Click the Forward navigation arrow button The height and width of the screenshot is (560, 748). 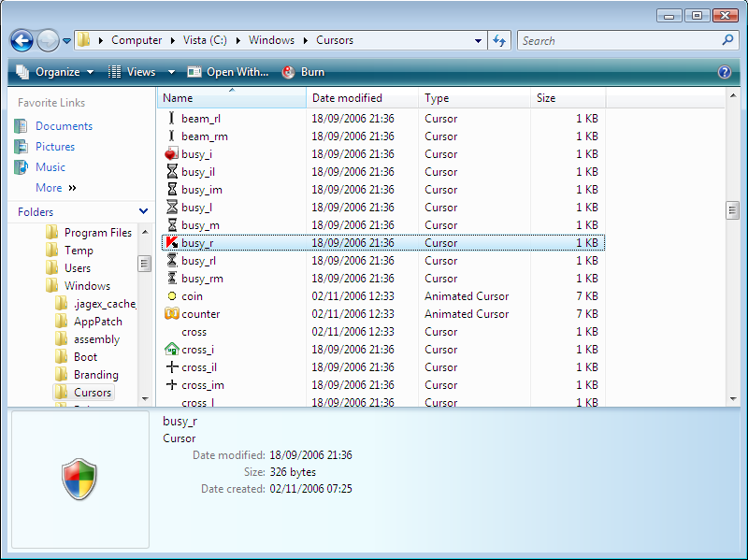click(49, 40)
